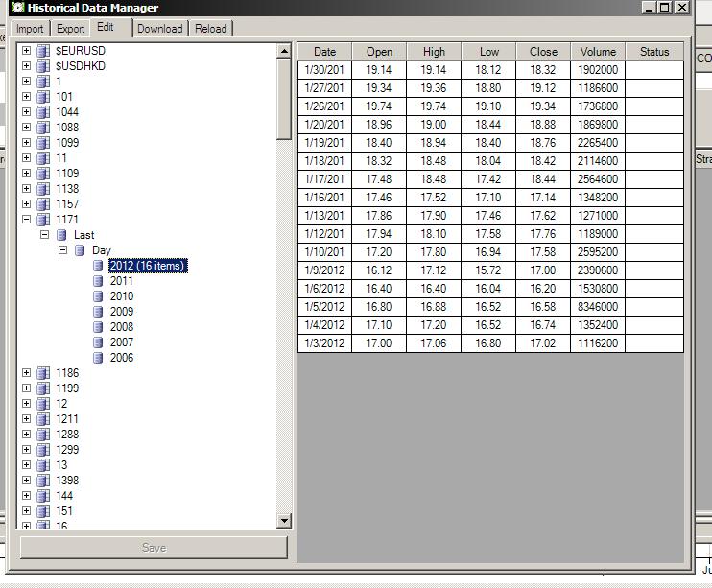Select the 2012 (16 items) tree entry
This screenshot has height=588, width=712.
click(x=148, y=266)
